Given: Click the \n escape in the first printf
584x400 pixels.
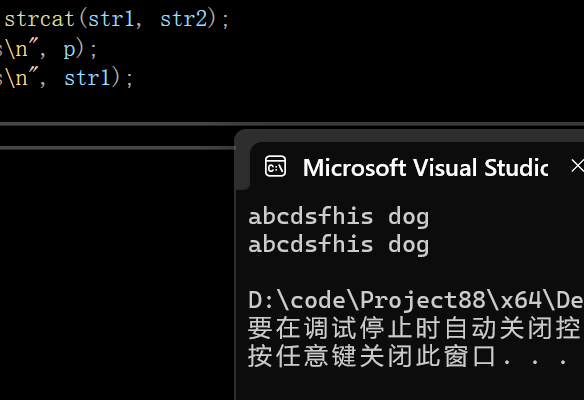Looking at the screenshot, I should 17,50.
